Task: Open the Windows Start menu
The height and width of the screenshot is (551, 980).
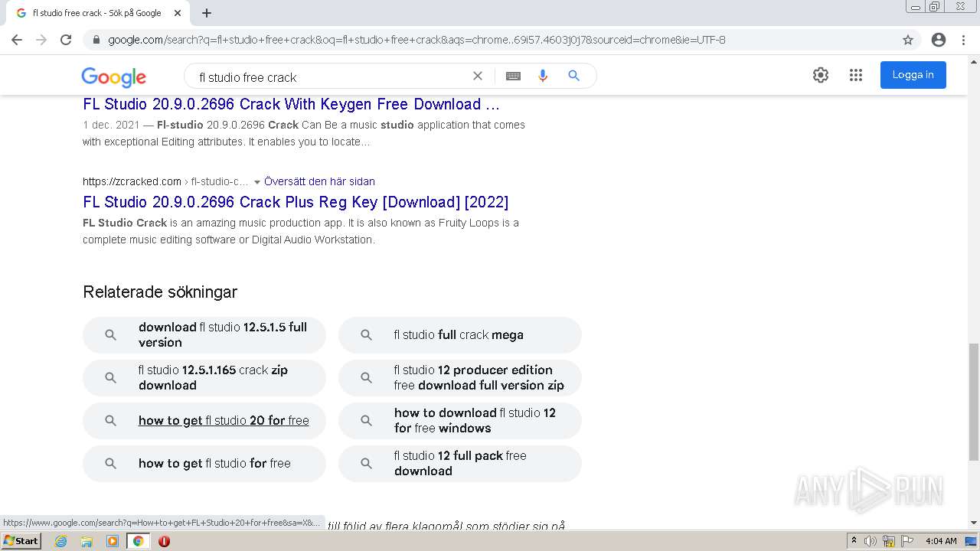Action: 21,541
